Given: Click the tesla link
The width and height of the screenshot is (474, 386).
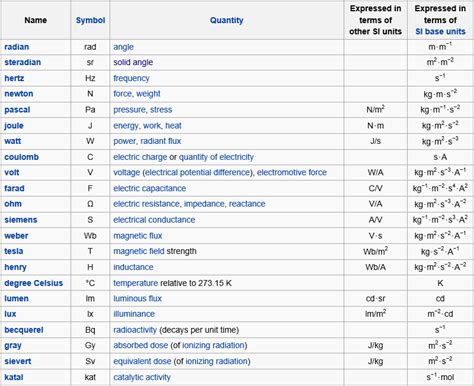Looking at the screenshot, I should pos(14,251).
